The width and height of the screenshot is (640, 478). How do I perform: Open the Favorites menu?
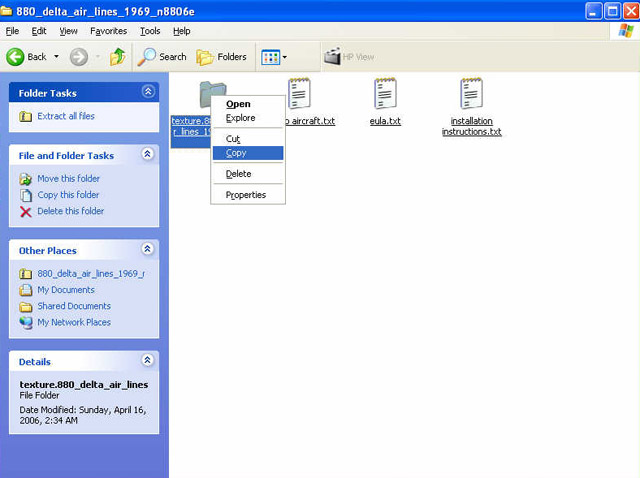(x=109, y=31)
